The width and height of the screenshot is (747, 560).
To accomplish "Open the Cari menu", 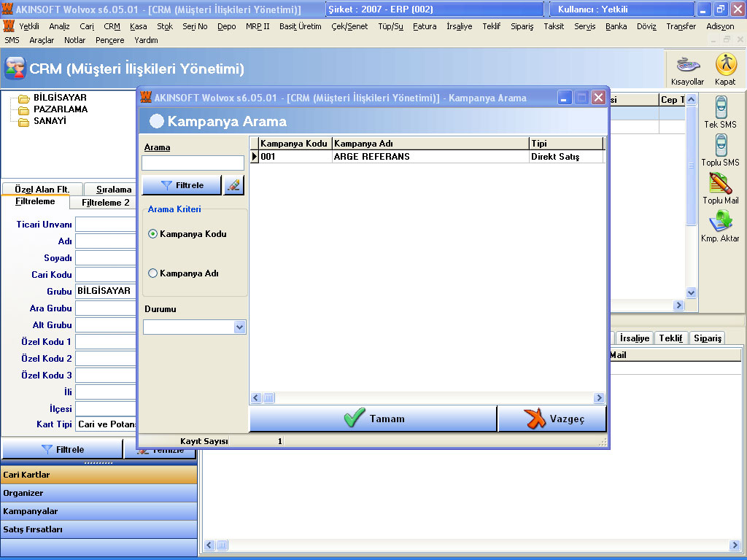I will click(87, 26).
